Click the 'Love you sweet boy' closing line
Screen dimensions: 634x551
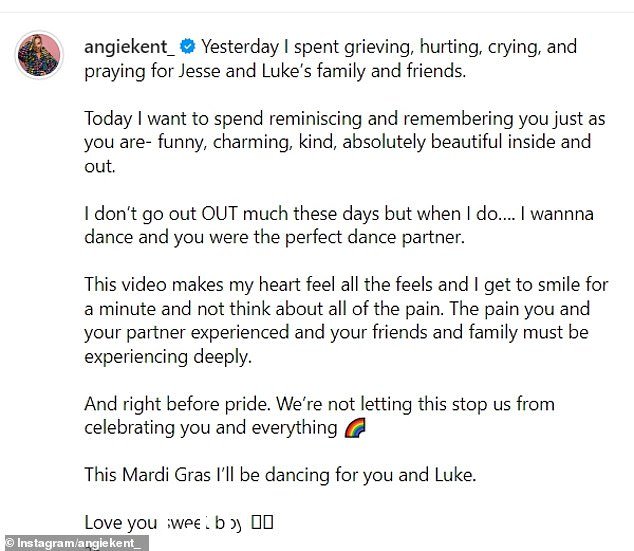[163, 522]
